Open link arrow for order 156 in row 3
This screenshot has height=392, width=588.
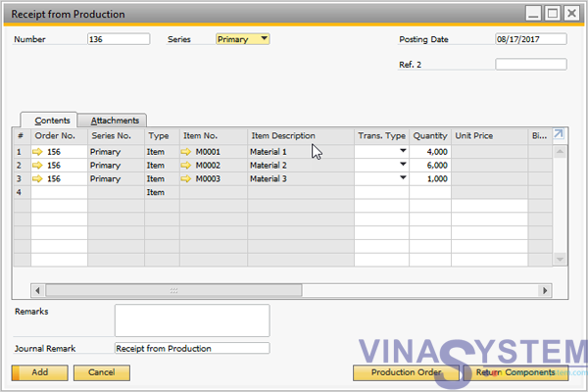[x=37, y=179]
